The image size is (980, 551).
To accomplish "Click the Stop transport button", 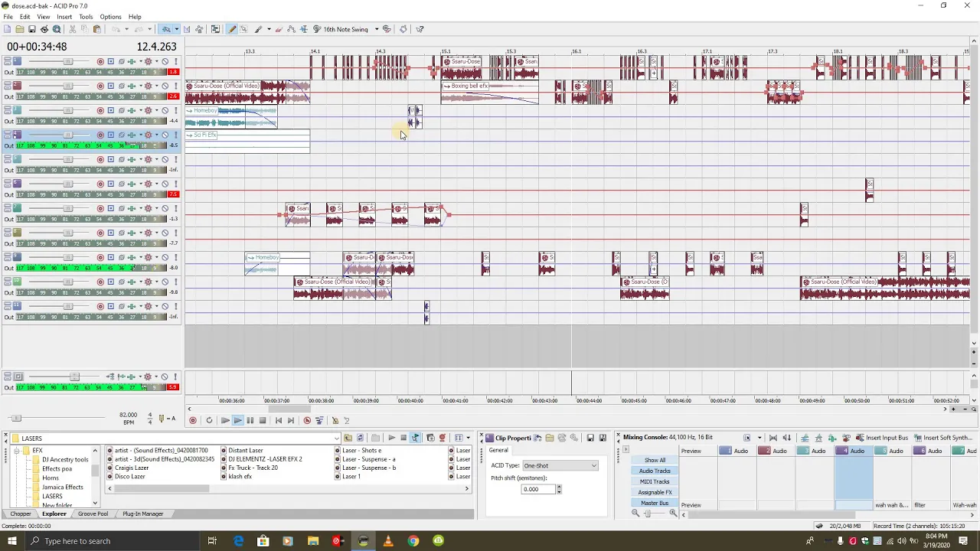I will 263,420.
